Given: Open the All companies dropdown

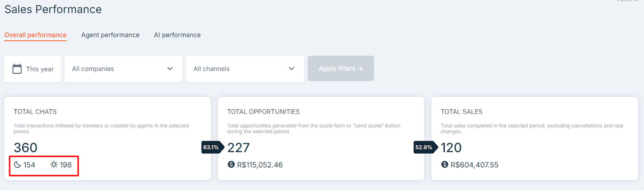Looking at the screenshot, I should tap(123, 69).
